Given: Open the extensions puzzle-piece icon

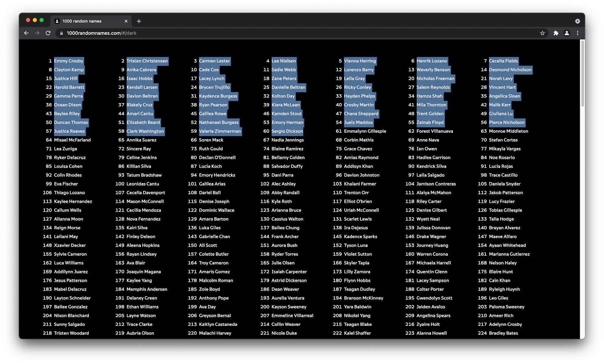Looking at the screenshot, I should tap(556, 33).
